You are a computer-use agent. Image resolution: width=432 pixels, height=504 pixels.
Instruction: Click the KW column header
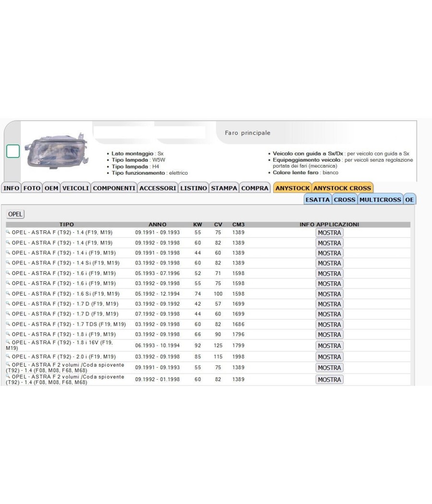(198, 224)
